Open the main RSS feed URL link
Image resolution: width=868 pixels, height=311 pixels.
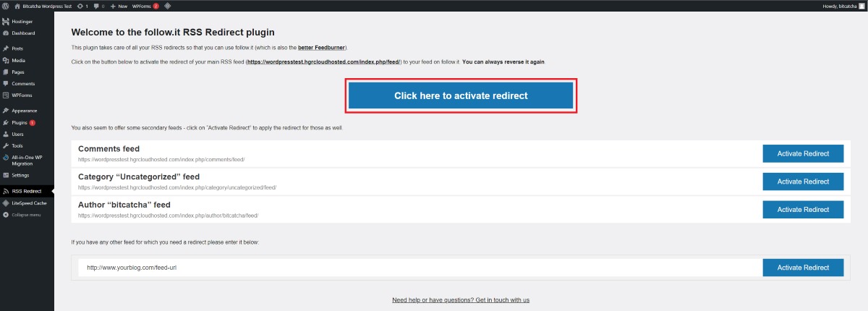pos(323,62)
